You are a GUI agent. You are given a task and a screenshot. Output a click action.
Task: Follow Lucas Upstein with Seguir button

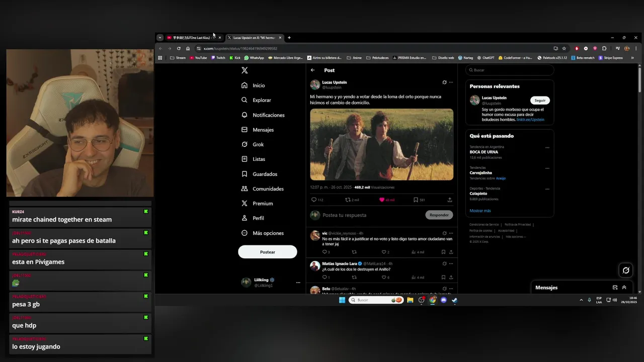tap(540, 101)
